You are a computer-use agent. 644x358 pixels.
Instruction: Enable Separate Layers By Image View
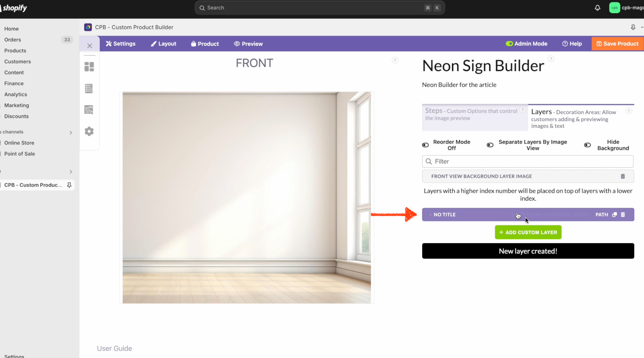[490, 145]
